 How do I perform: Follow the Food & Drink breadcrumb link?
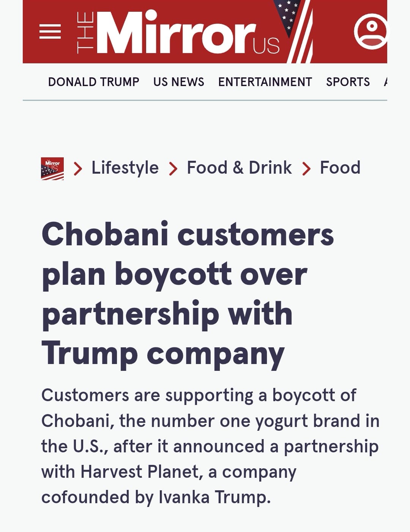point(239,168)
